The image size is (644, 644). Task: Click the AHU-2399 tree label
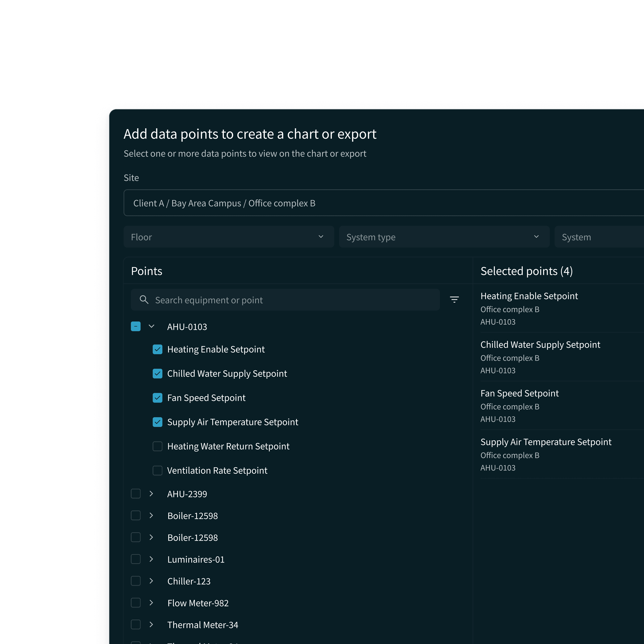click(x=187, y=494)
